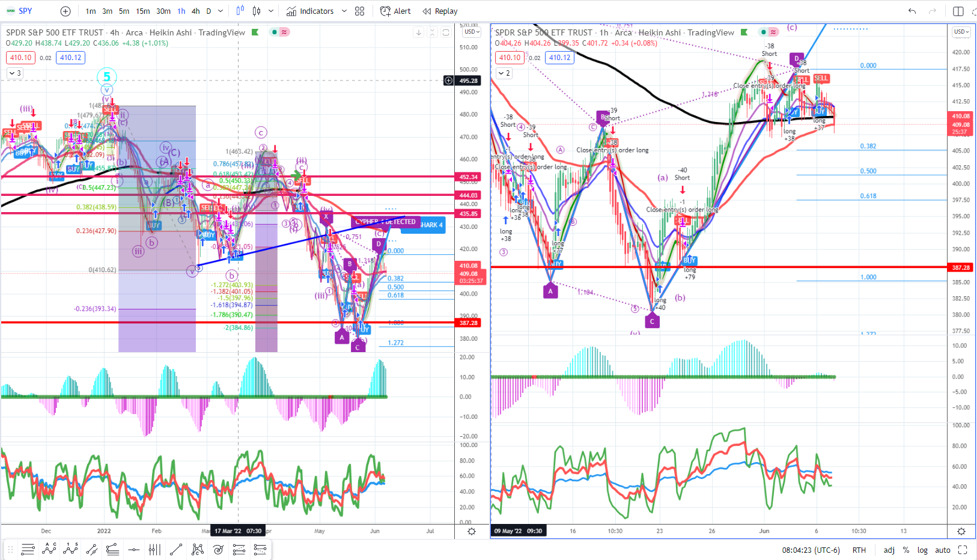The height and width of the screenshot is (560, 977).
Task: Toggle auto scale
Action: [943, 550]
